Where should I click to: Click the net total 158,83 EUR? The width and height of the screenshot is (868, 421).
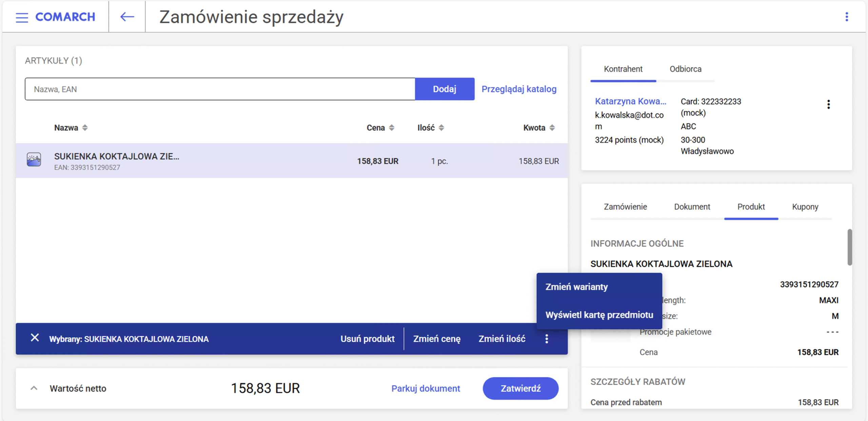(265, 388)
